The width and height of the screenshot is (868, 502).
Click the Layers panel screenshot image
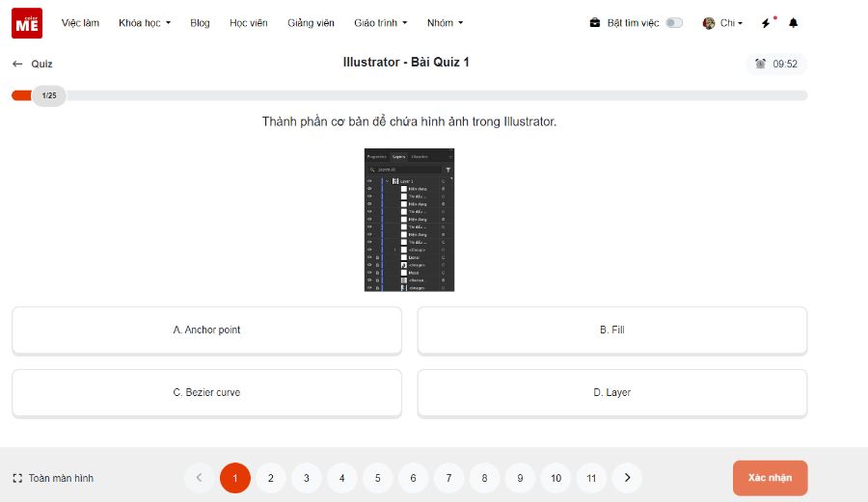tap(409, 220)
